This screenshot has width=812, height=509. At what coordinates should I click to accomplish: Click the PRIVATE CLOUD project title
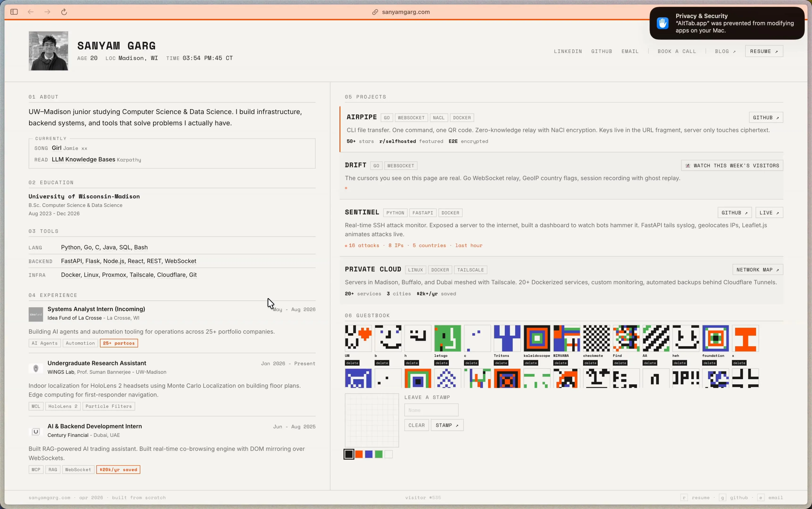(373, 269)
